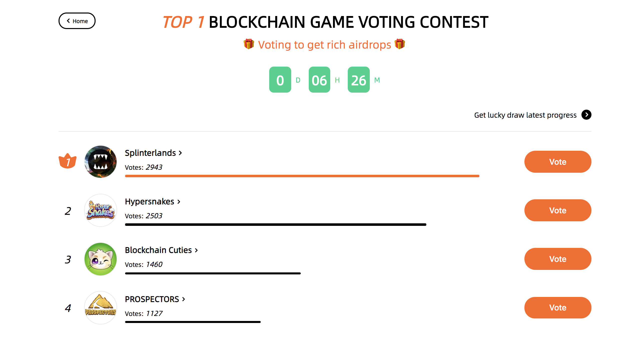Vote for Hypersnakes
Screen dimensions: 644x341
(x=558, y=210)
